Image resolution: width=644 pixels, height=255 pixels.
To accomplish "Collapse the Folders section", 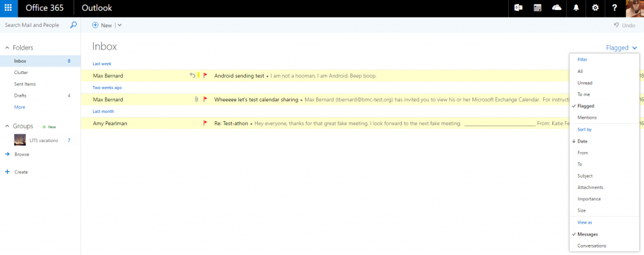I will pos(7,48).
